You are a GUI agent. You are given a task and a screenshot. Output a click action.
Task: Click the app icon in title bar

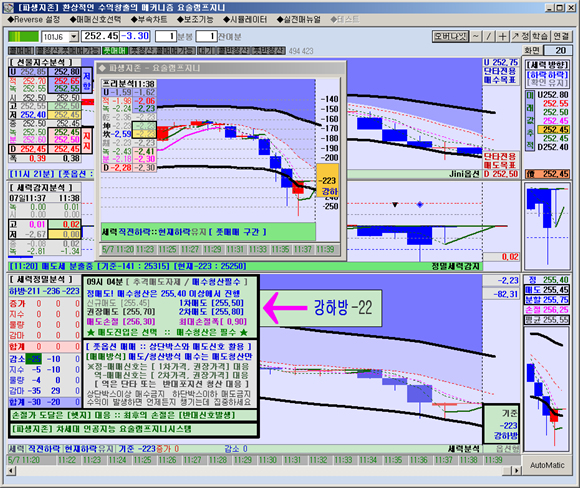[x=8, y=7]
